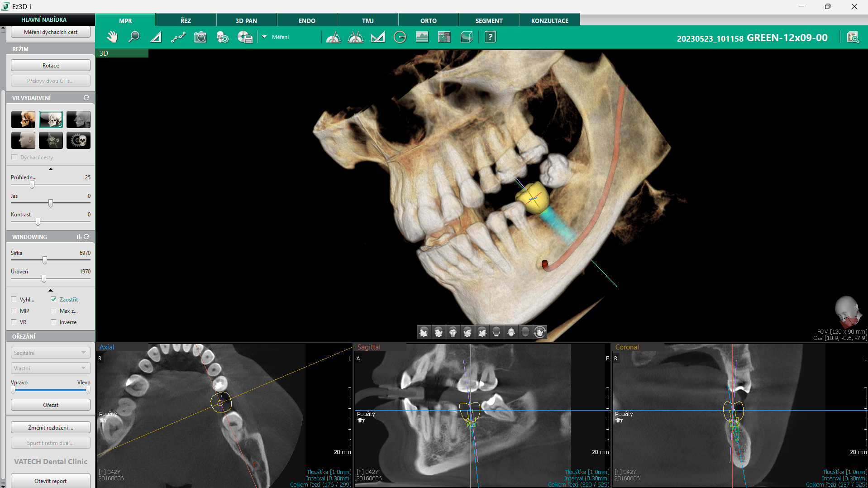Click the Měření dýchacích cest button
Image resolution: width=868 pixels, height=488 pixels.
click(x=51, y=32)
